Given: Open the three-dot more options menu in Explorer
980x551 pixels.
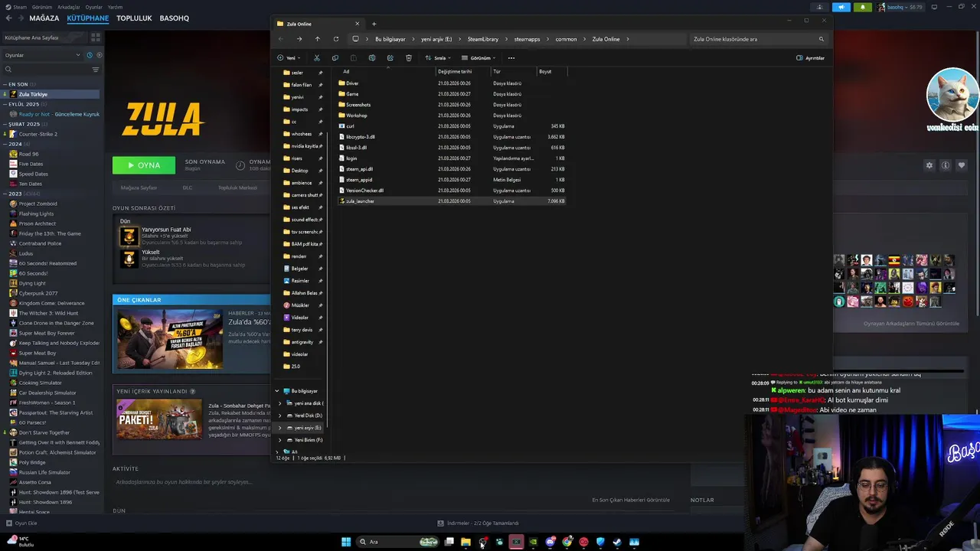Looking at the screenshot, I should click(x=511, y=57).
